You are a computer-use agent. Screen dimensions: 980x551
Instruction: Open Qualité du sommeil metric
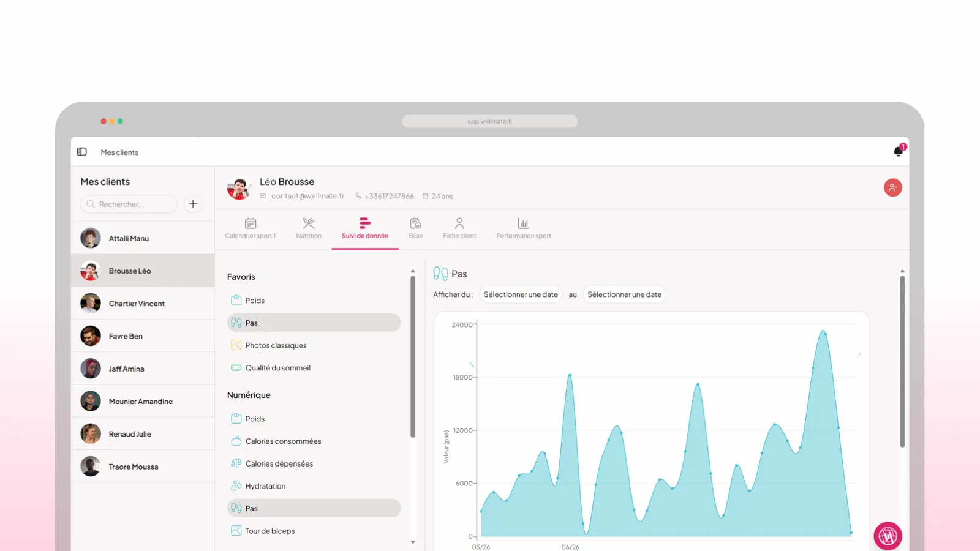pos(314,368)
